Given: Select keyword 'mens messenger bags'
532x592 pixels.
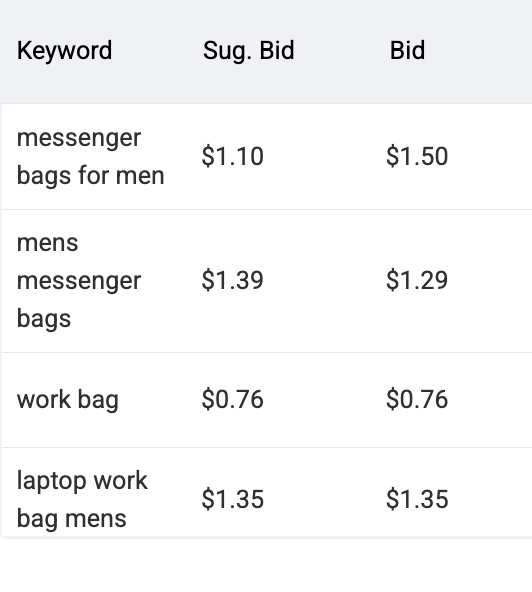Looking at the screenshot, I should click(79, 281).
